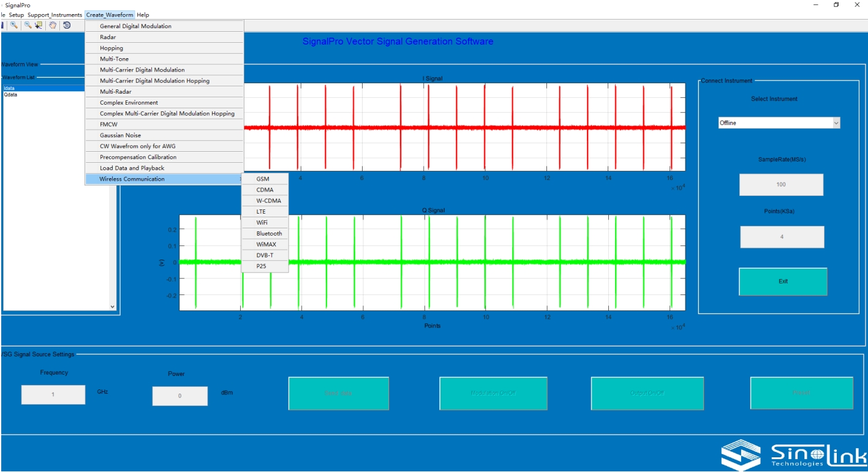Screen dimensions: 868x472
Task: Select the Zoom Out magnifier tool
Action: pyautogui.click(x=28, y=25)
